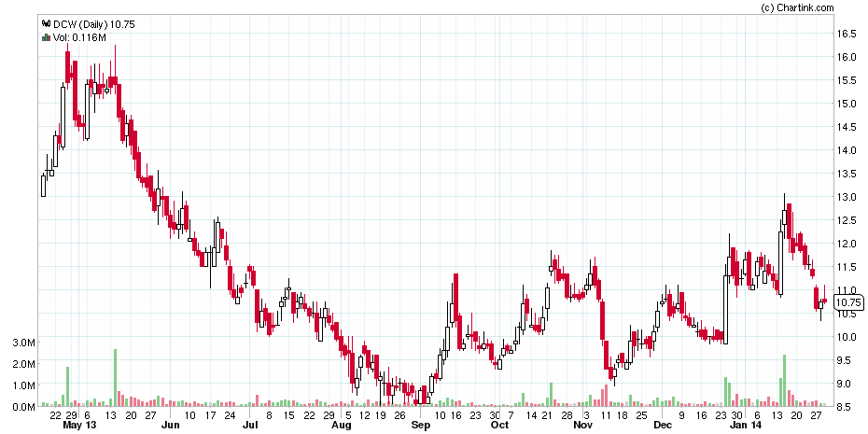Click the 15.0 price axis label

coord(846,104)
